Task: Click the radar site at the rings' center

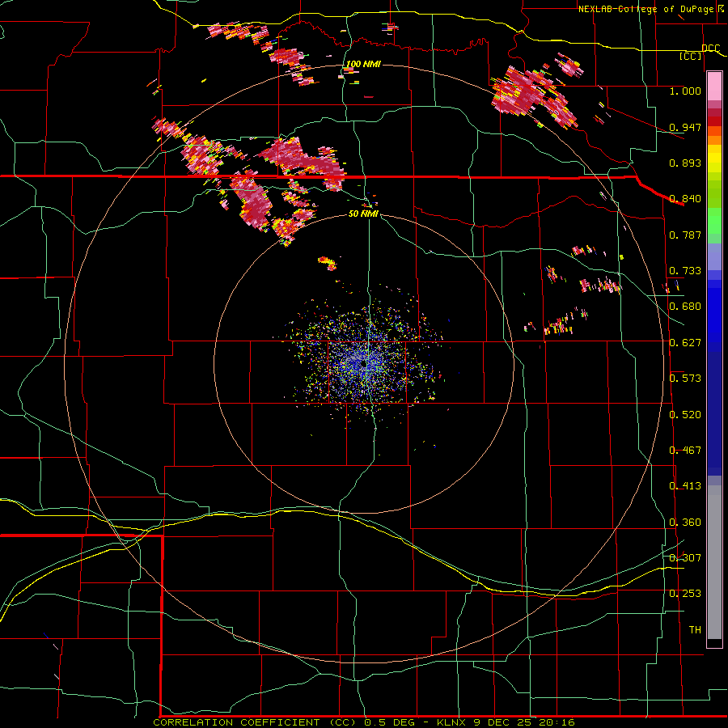Action: pyautogui.click(x=363, y=364)
